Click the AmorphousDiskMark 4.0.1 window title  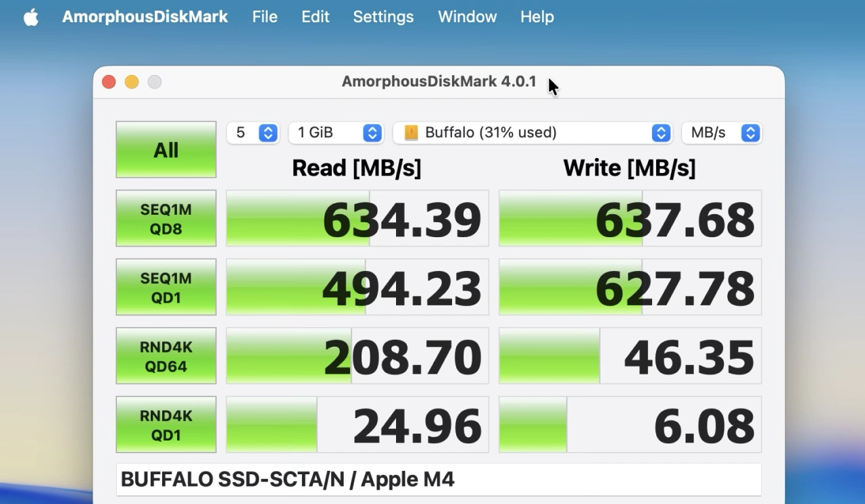pyautogui.click(x=439, y=82)
